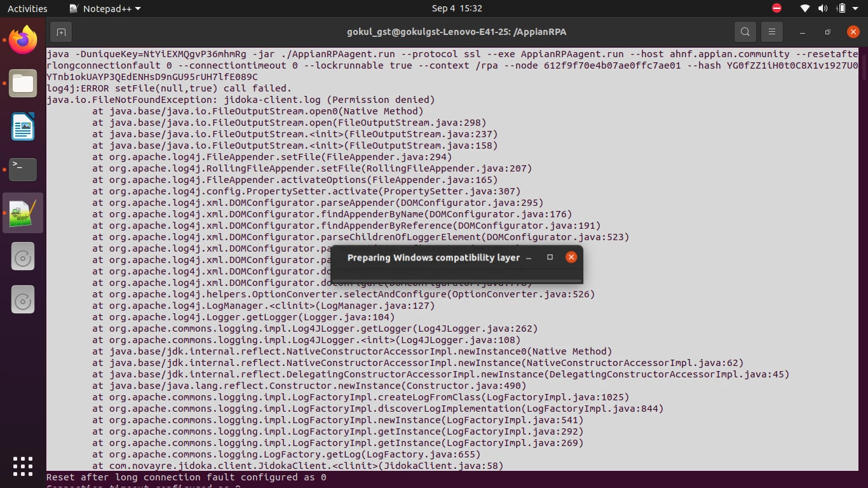Restore the terminal window size
Viewport: 868px width, 488px height.
coord(827,32)
